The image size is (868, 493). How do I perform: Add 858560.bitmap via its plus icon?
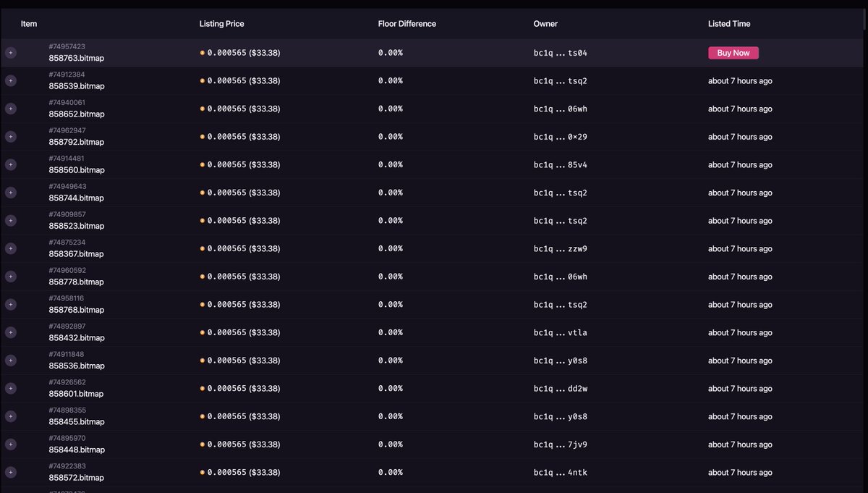click(x=10, y=164)
